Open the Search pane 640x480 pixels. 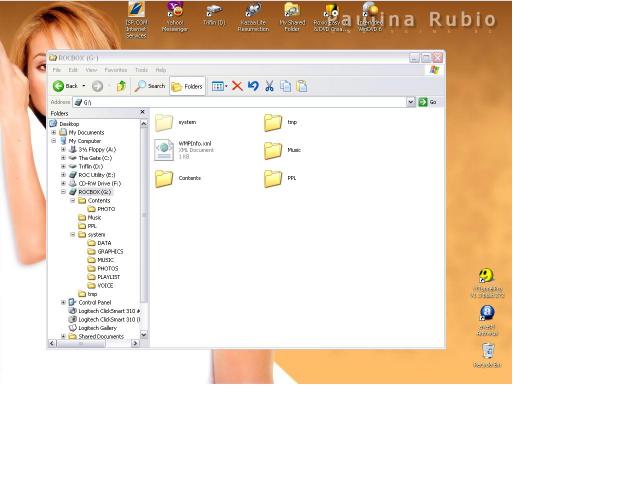point(150,86)
